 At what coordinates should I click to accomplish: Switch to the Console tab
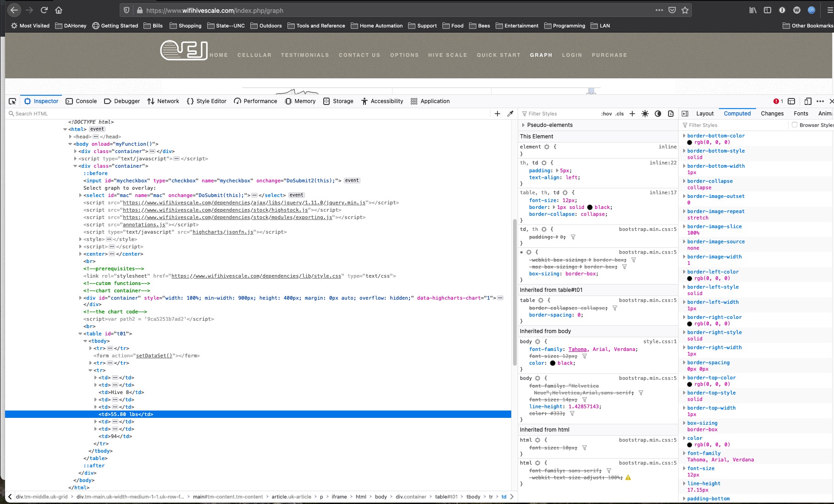pyautogui.click(x=86, y=101)
